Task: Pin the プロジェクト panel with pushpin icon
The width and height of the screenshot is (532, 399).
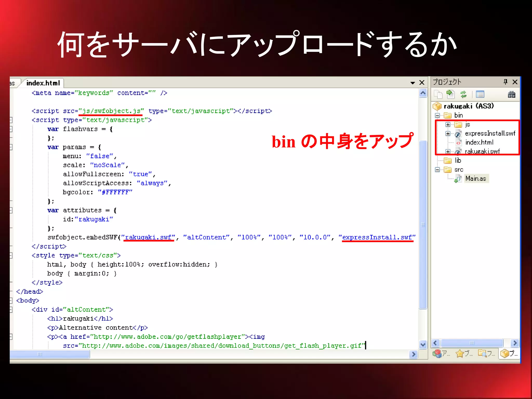Action: point(505,82)
